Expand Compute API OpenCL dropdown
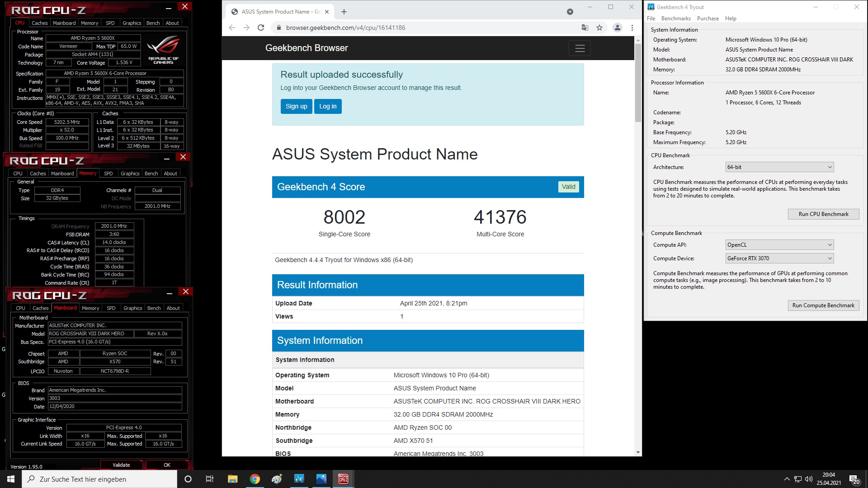The width and height of the screenshot is (868, 488). pos(779,245)
